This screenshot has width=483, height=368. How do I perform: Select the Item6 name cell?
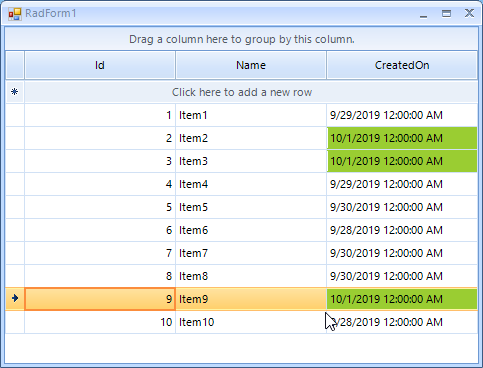[251, 230]
